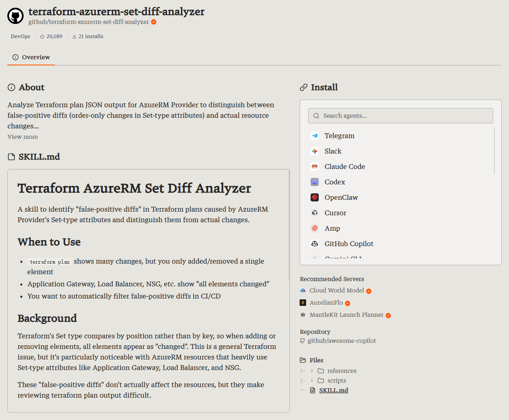The image size is (509, 420).
Task: Select Codex in the agents list
Action: tap(400, 182)
